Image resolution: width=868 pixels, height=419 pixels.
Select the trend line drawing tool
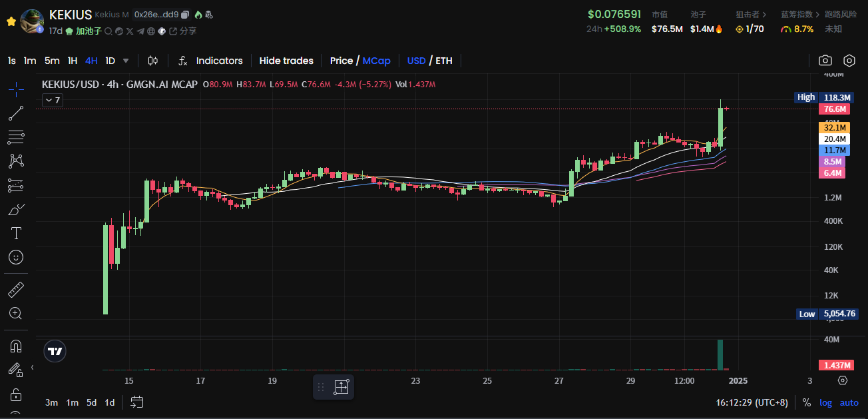click(16, 113)
